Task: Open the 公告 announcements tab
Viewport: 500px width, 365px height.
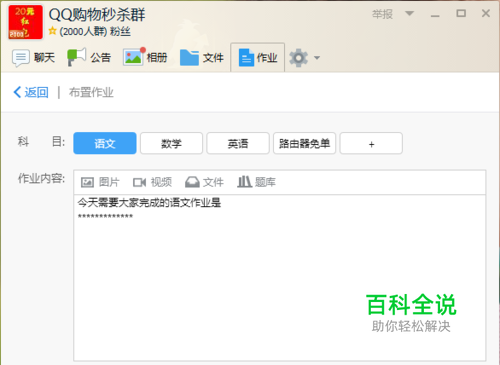Action: coord(89,58)
